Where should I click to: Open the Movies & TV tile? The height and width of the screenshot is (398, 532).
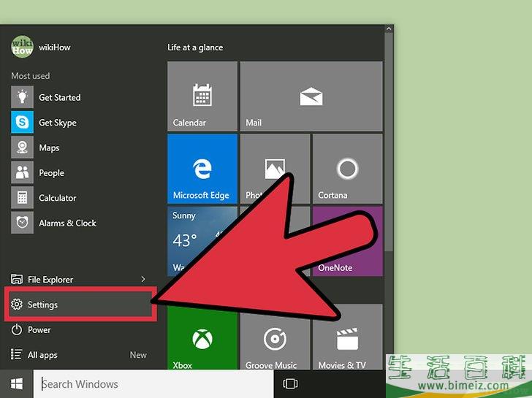[x=347, y=337]
